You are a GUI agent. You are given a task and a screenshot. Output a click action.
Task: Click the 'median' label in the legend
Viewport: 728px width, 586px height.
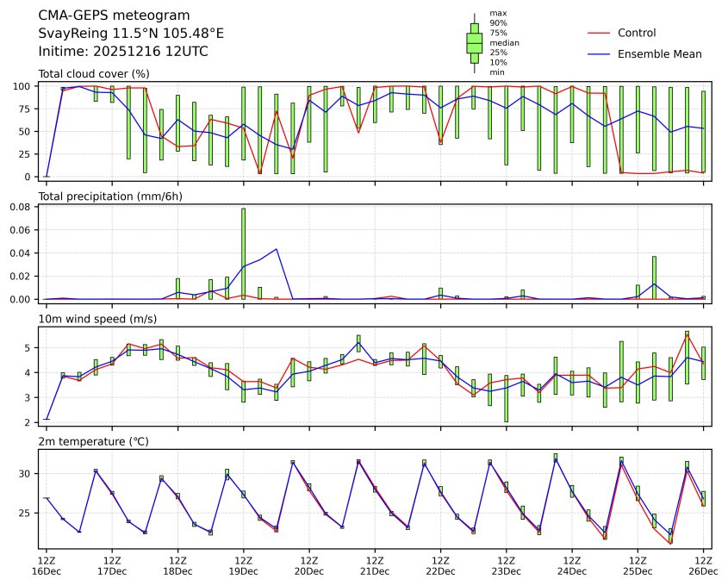(504, 42)
